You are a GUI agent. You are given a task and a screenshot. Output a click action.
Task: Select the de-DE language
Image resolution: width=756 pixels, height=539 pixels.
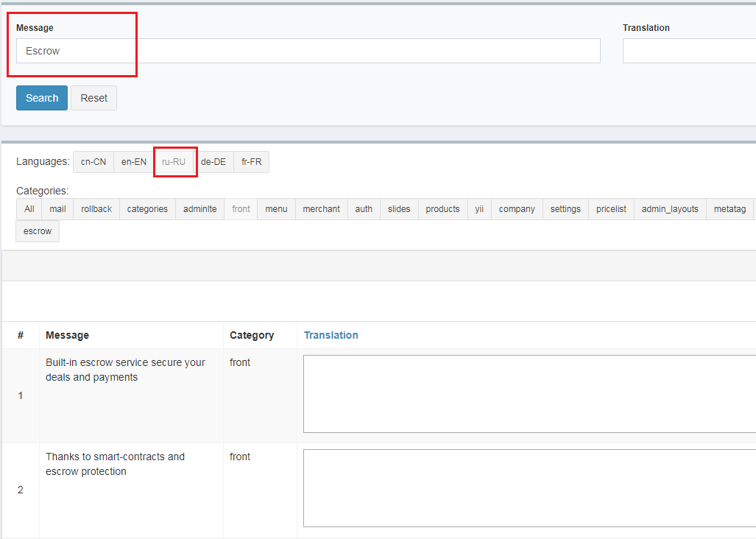pos(213,162)
